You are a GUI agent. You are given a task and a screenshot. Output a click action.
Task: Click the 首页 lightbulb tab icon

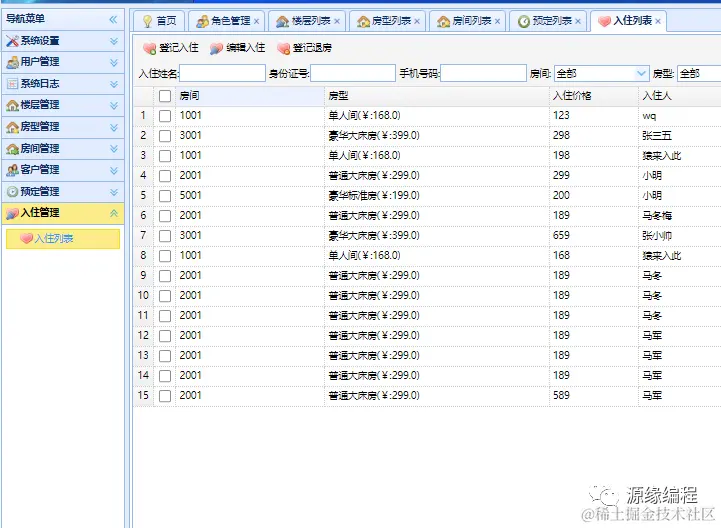pos(148,21)
